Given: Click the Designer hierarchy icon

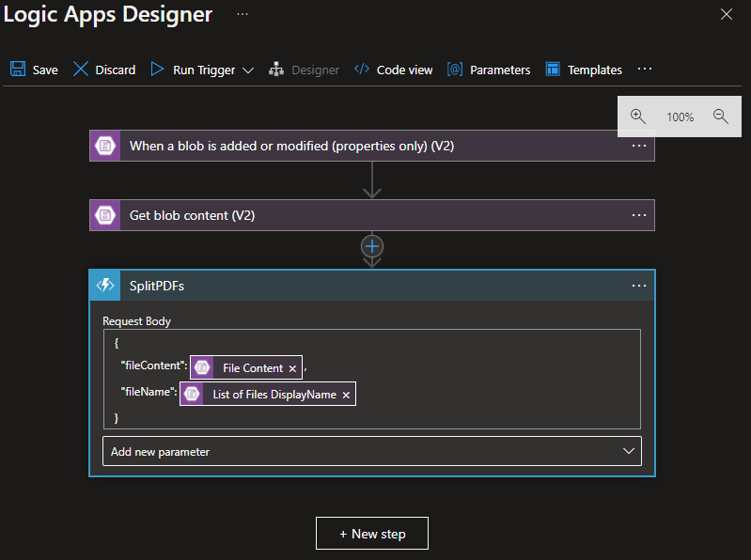Looking at the screenshot, I should click(x=276, y=70).
